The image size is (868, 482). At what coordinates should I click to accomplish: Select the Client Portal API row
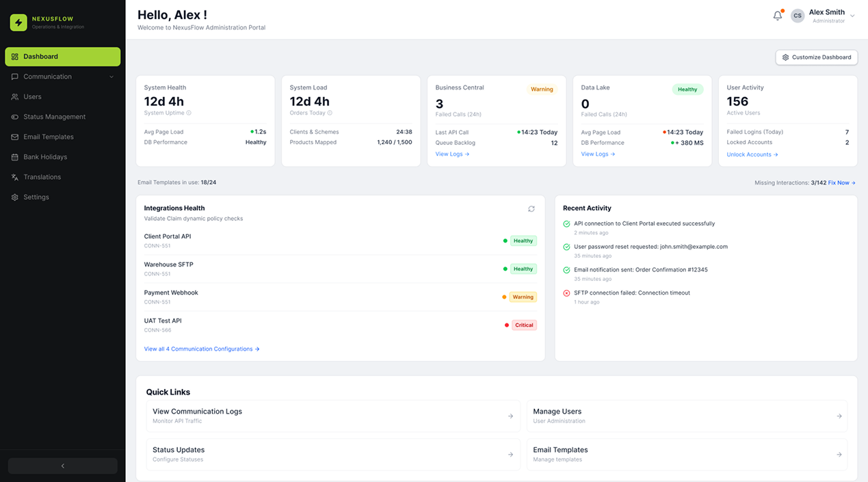click(341, 241)
